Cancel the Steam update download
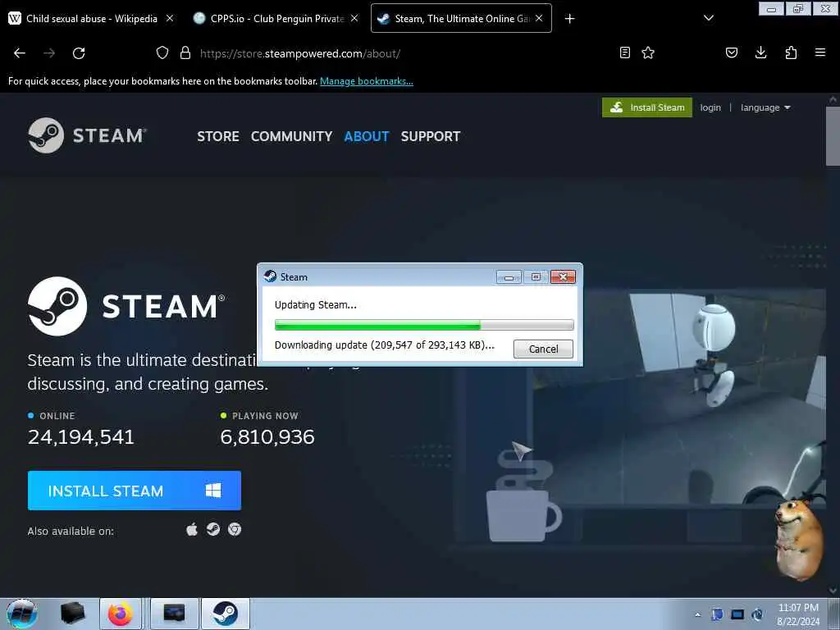The height and width of the screenshot is (630, 840). pyautogui.click(x=543, y=349)
